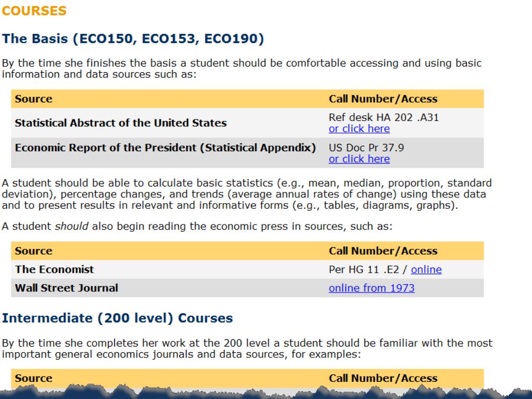Click 'The Economist' source name
Image resolution: width=532 pixels, height=399 pixels.
[54, 270]
